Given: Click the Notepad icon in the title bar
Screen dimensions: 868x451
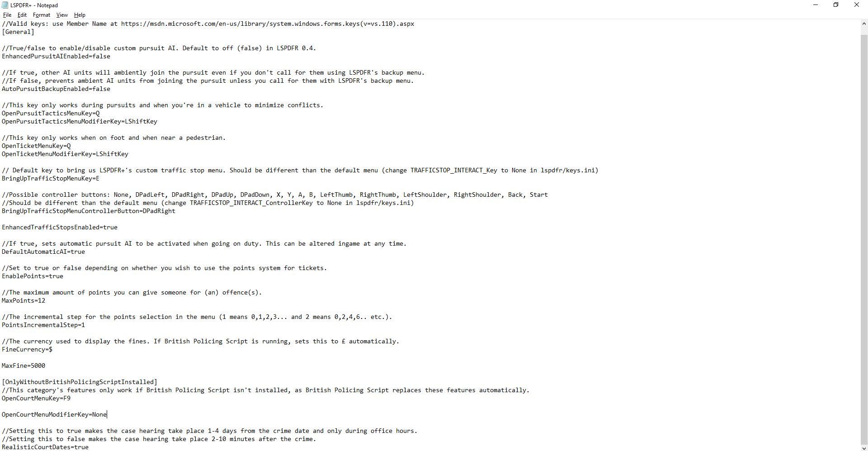Looking at the screenshot, I should point(5,5).
